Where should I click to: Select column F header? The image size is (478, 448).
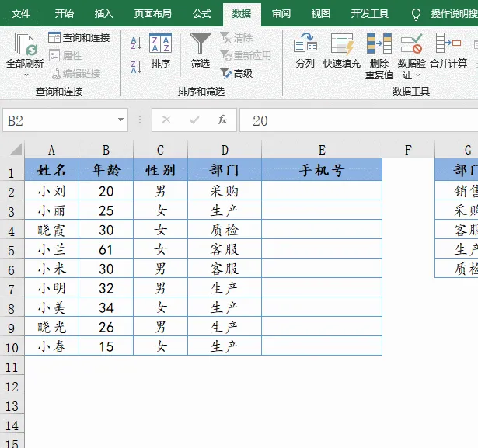point(409,150)
